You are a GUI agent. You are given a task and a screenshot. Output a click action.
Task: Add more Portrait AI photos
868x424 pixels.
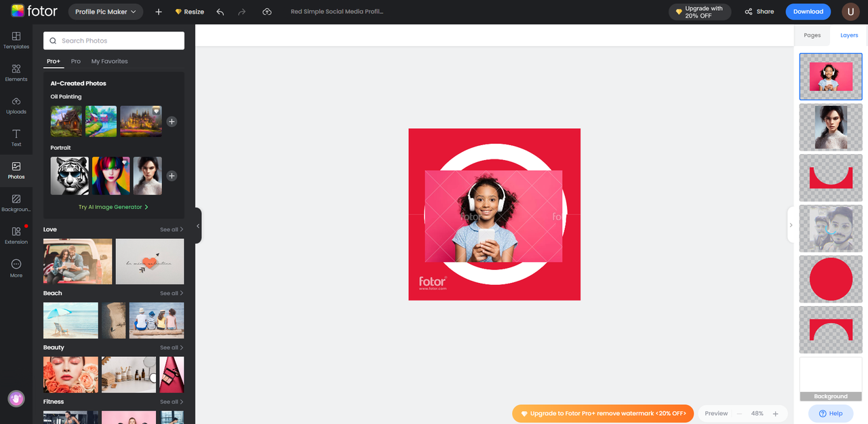click(x=172, y=176)
